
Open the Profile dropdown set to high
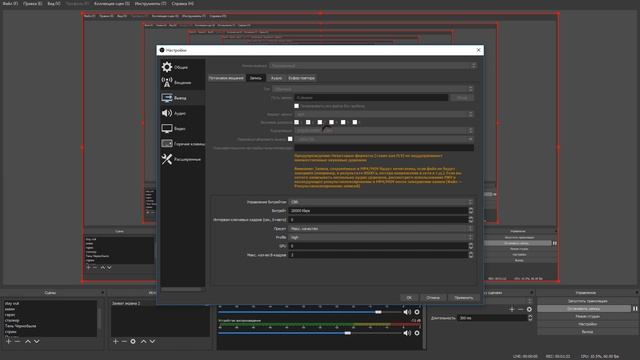point(381,238)
